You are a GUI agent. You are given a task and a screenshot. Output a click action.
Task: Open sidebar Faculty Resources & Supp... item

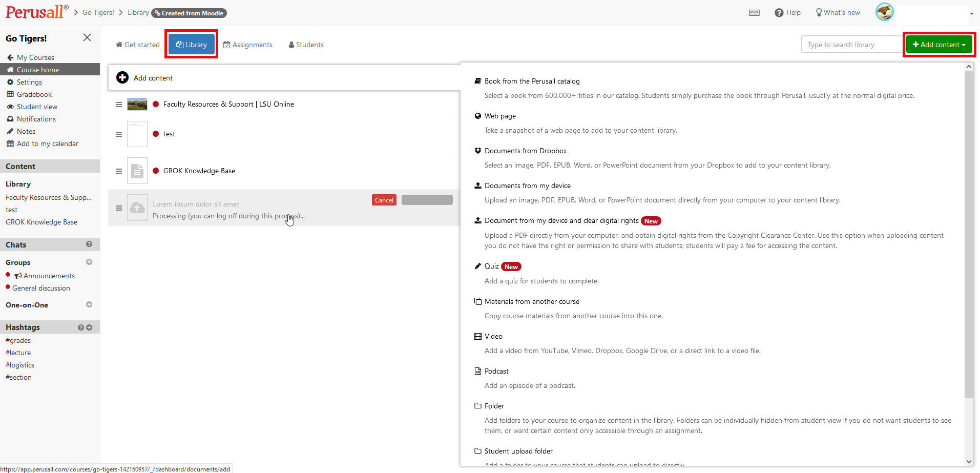[49, 197]
